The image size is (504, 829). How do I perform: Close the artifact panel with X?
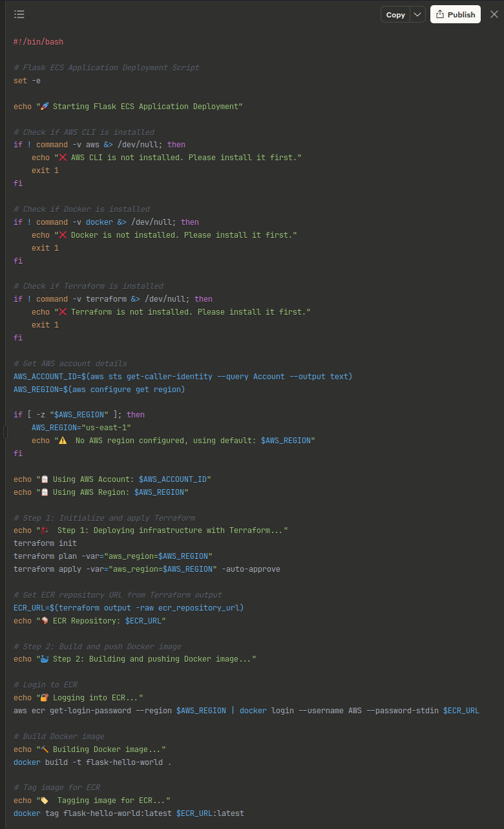pyautogui.click(x=494, y=14)
